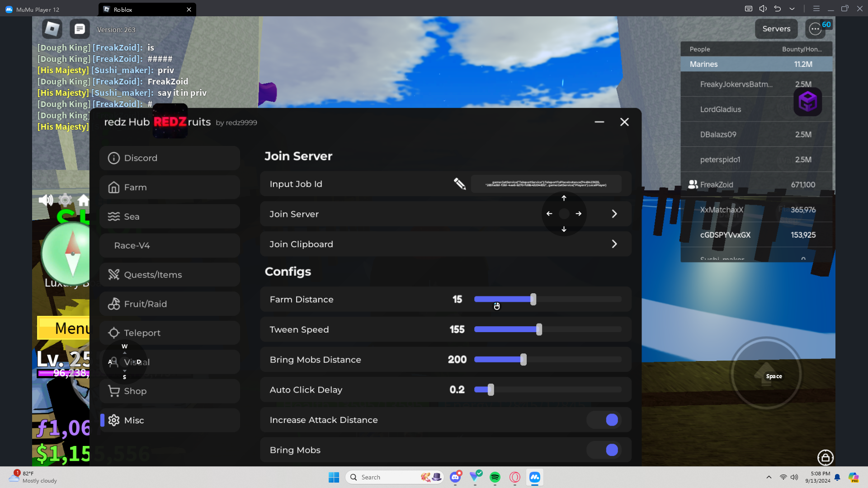Screen dimensions: 868x488
Task: Open the Fruit/Raid section
Action: pos(170,304)
